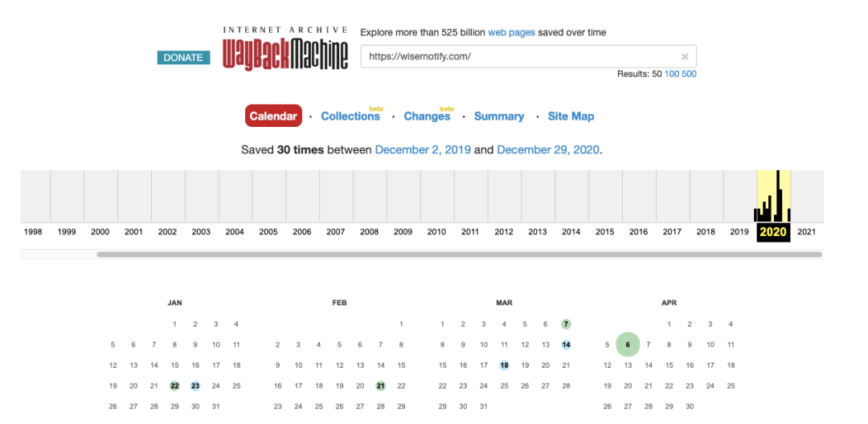Select year 2019 on the timeline

pyautogui.click(x=739, y=232)
